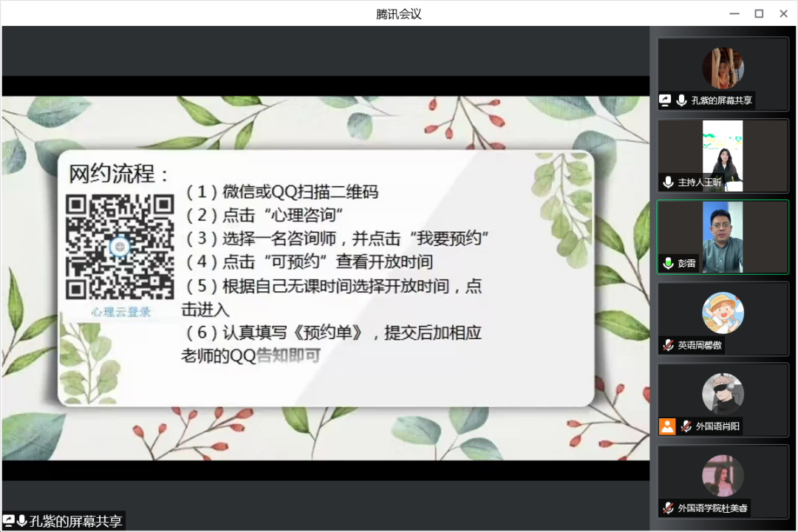The width and height of the screenshot is (798, 532).
Task: Select 孔紫's circular avatar thumbnail
Action: [723, 68]
